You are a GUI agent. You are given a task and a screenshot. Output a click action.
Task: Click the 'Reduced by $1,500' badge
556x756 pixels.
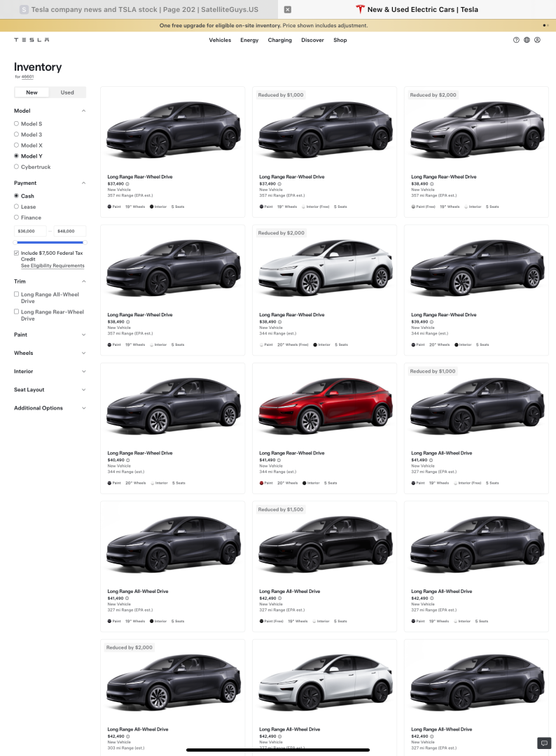coord(281,510)
